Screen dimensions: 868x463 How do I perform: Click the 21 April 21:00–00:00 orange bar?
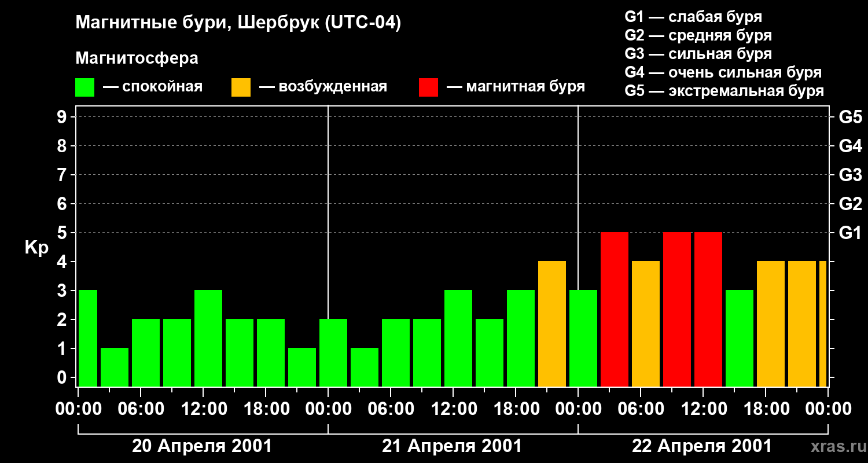(552, 324)
